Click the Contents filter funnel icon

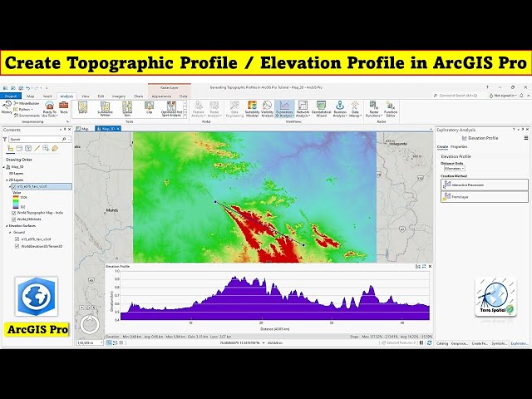5,139
